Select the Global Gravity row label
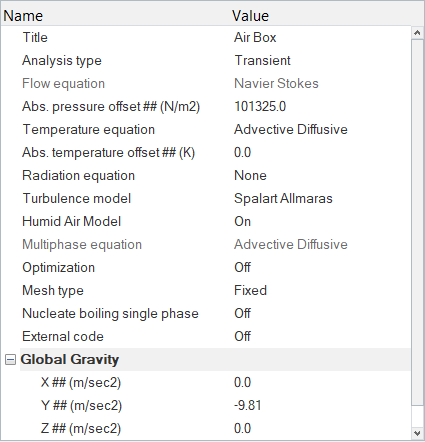Viewport: 425px width, 442px height. tap(70, 359)
